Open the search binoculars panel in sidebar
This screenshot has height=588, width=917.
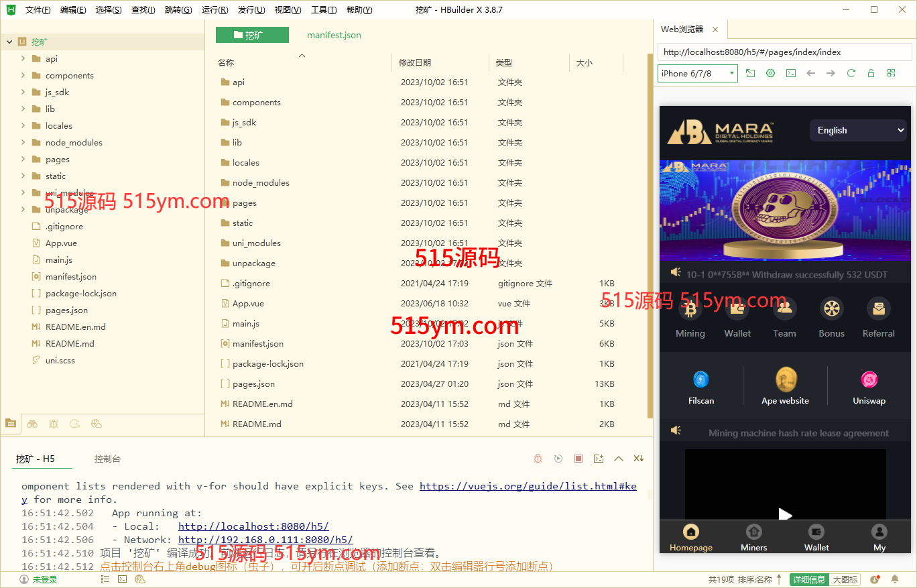tap(32, 424)
